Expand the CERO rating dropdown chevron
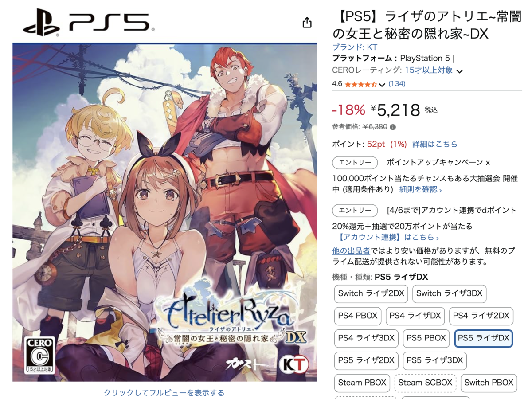The image size is (532, 399). (460, 71)
